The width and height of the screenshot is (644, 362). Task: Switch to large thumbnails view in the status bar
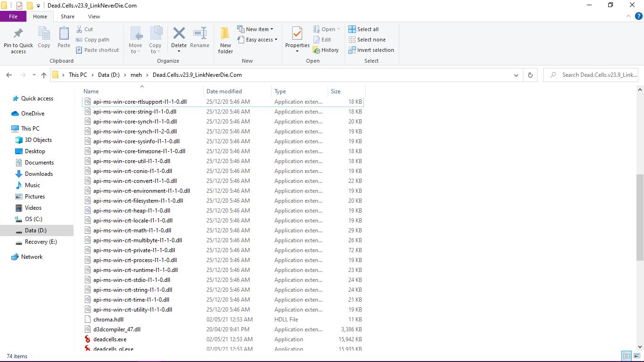tap(637, 356)
